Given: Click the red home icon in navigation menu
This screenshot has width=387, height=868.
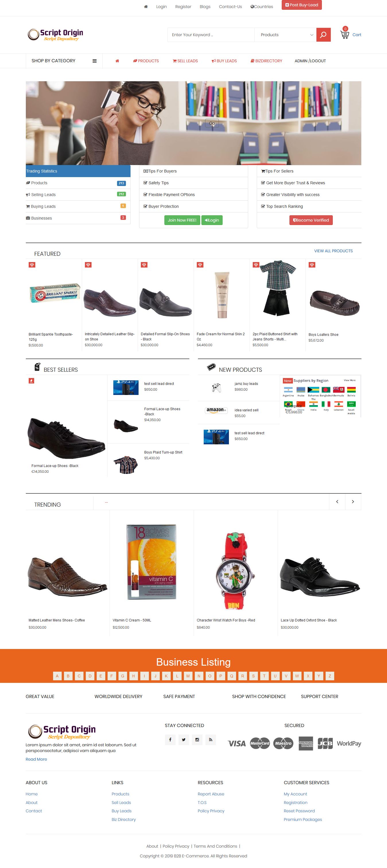Looking at the screenshot, I should (x=117, y=61).
